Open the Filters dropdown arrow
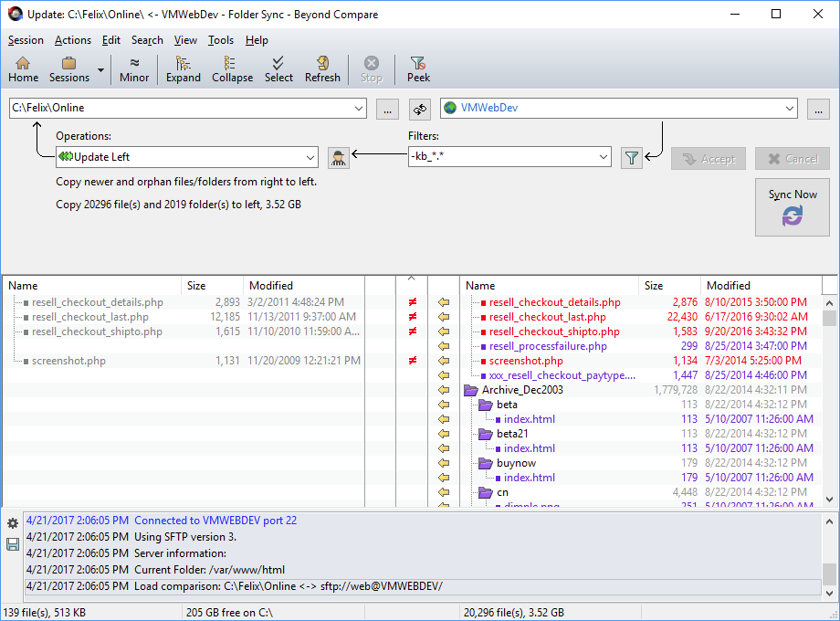 604,157
